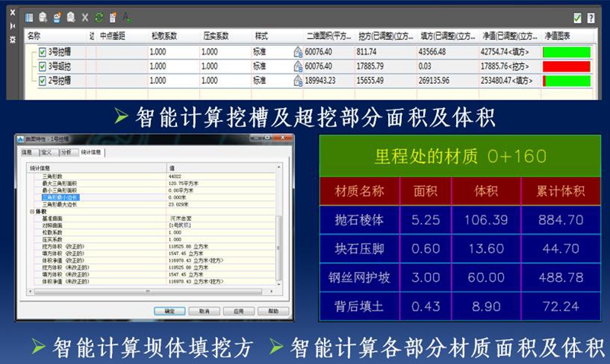
Task: Toggle the 2号挖槽 row checkbox
Action: tap(43, 80)
